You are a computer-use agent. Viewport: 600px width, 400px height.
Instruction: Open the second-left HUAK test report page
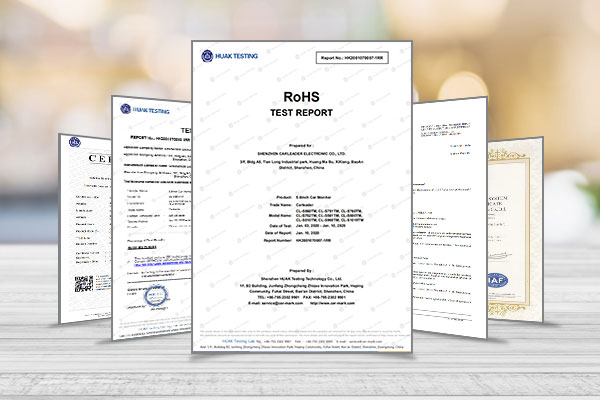tap(152, 217)
